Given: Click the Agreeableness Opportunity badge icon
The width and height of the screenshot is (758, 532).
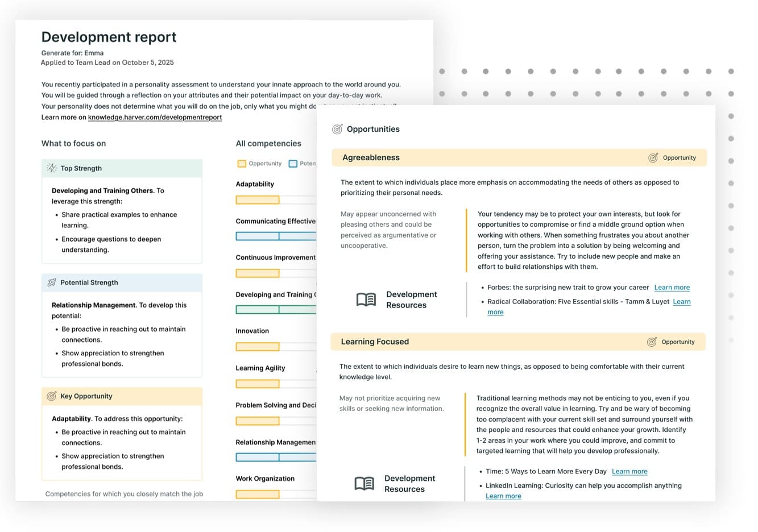Looking at the screenshot, I should pos(653,157).
